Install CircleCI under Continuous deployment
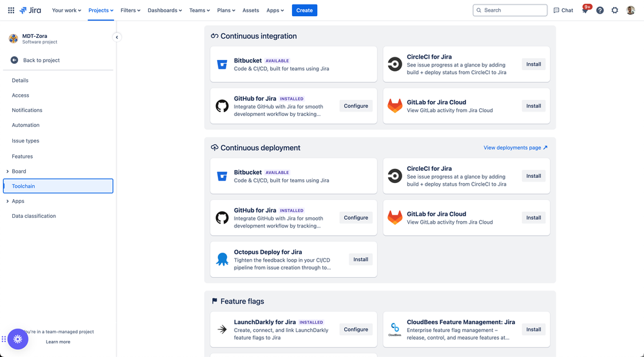 pyautogui.click(x=534, y=176)
